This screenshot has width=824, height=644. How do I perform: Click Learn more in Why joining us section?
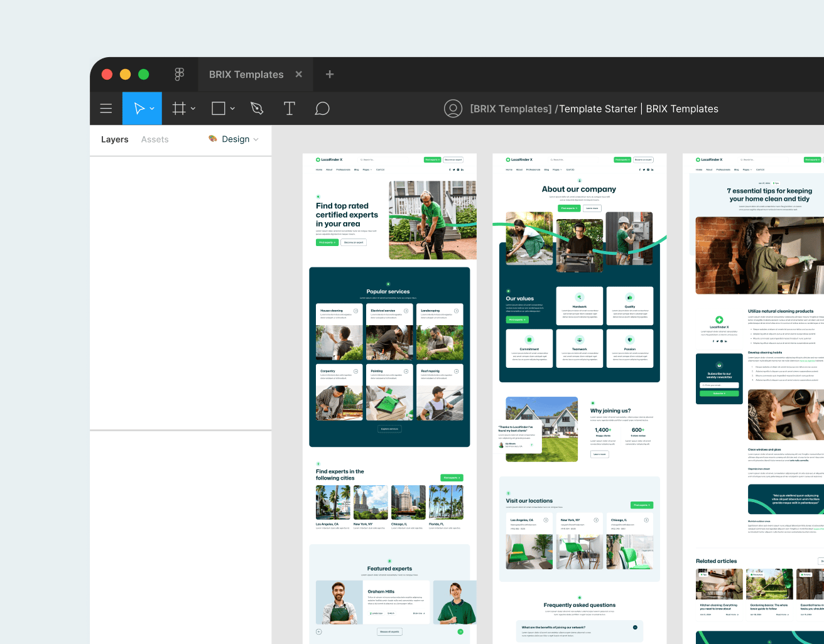600,454
